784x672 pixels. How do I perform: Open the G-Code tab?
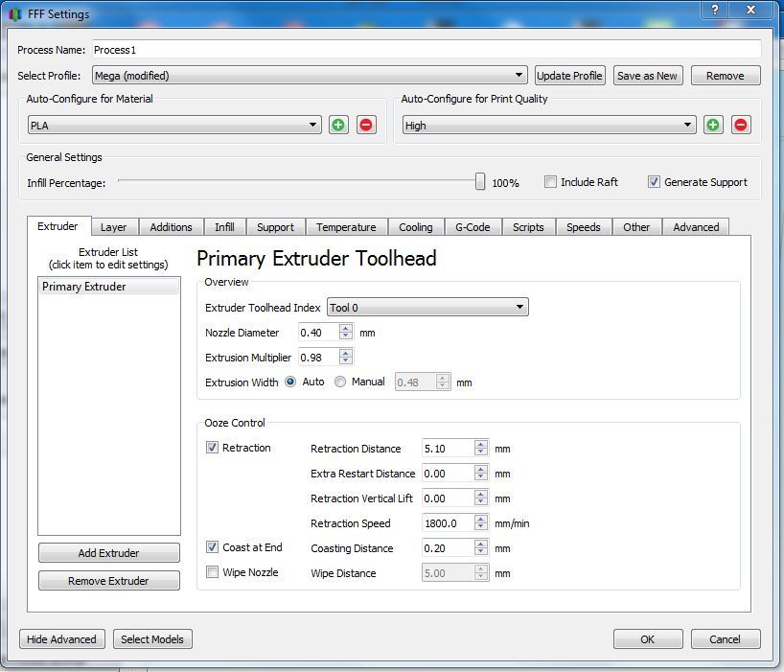[473, 227]
